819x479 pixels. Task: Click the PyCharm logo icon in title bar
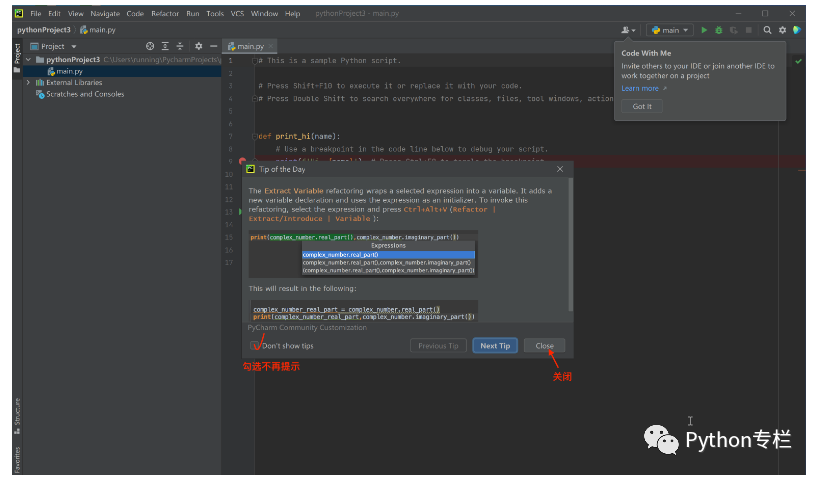coord(19,14)
